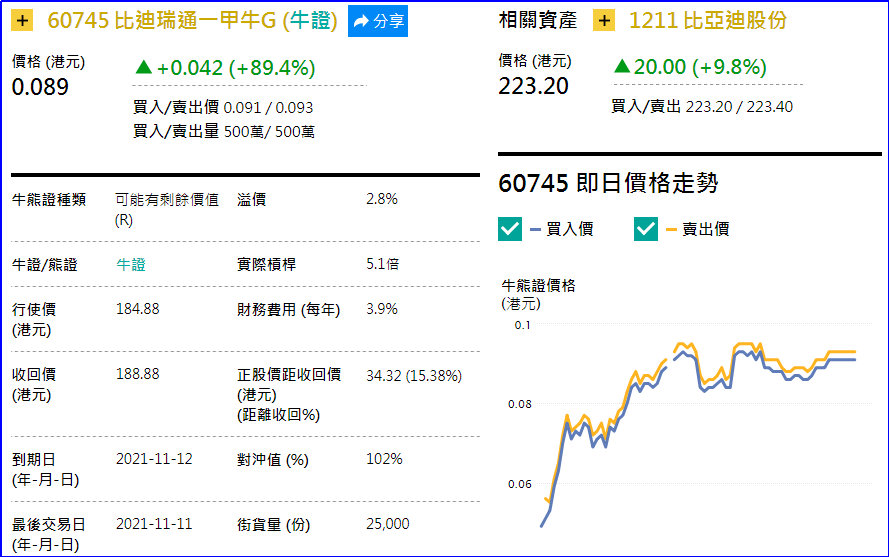Select the 街貨量 value 25,000

[x=388, y=524]
